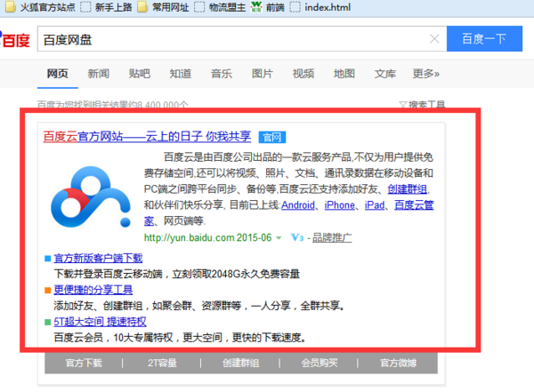Click the 官方微博 button in gray bar
The width and height of the screenshot is (534, 392).
pyautogui.click(x=398, y=363)
